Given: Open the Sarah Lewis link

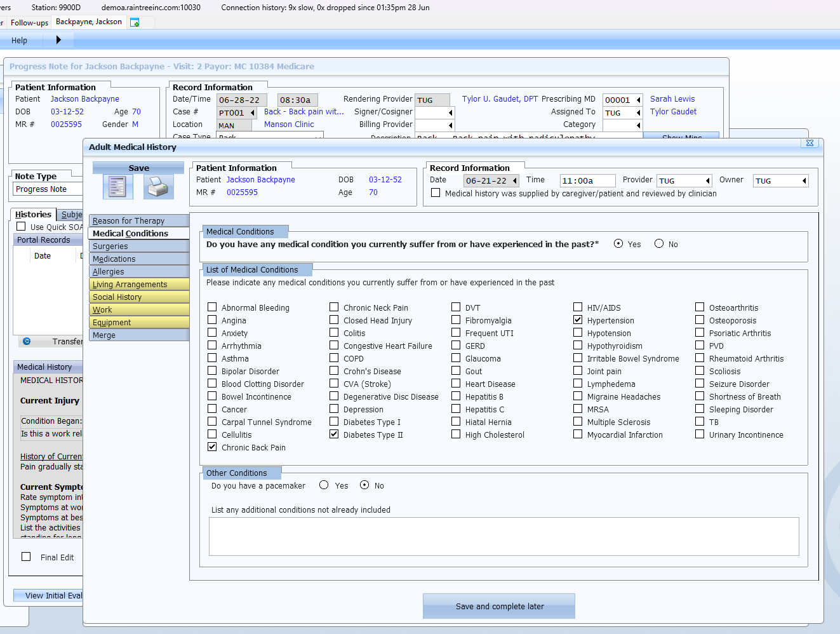Looking at the screenshot, I should 672,99.
